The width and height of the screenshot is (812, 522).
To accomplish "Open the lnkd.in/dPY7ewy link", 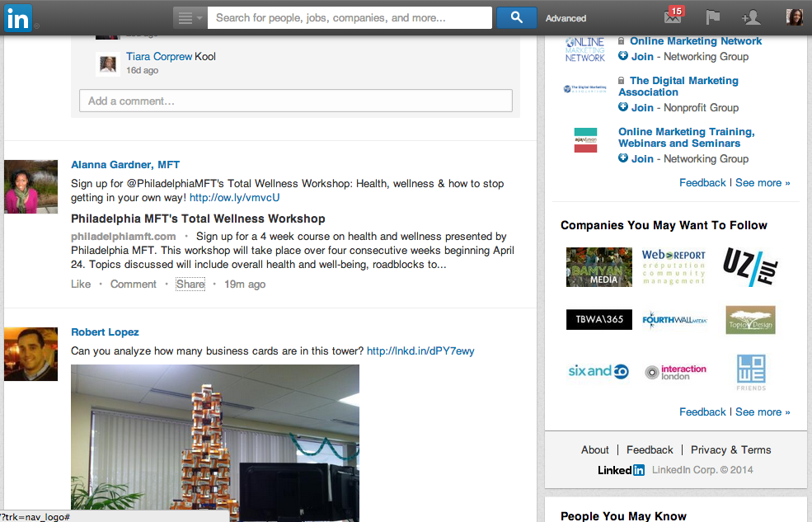I will [420, 350].
